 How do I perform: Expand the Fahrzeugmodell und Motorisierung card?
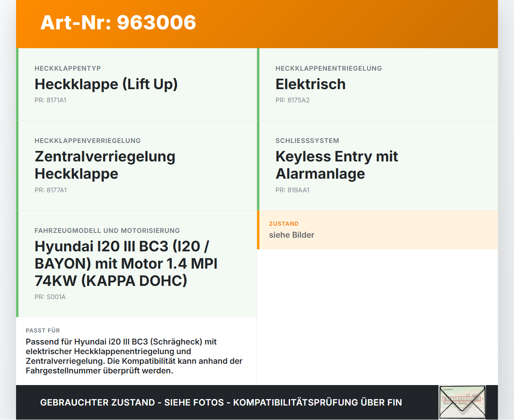pos(137,263)
